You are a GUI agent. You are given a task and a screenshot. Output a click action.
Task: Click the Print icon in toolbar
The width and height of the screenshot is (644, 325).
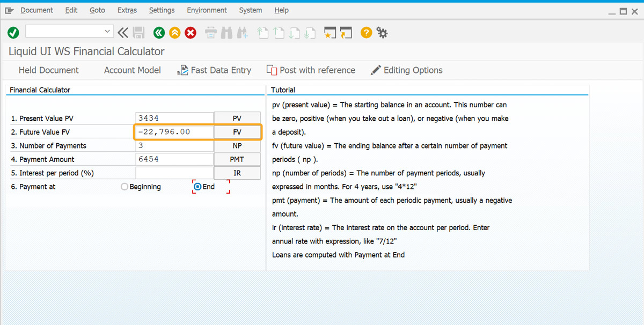click(x=211, y=33)
